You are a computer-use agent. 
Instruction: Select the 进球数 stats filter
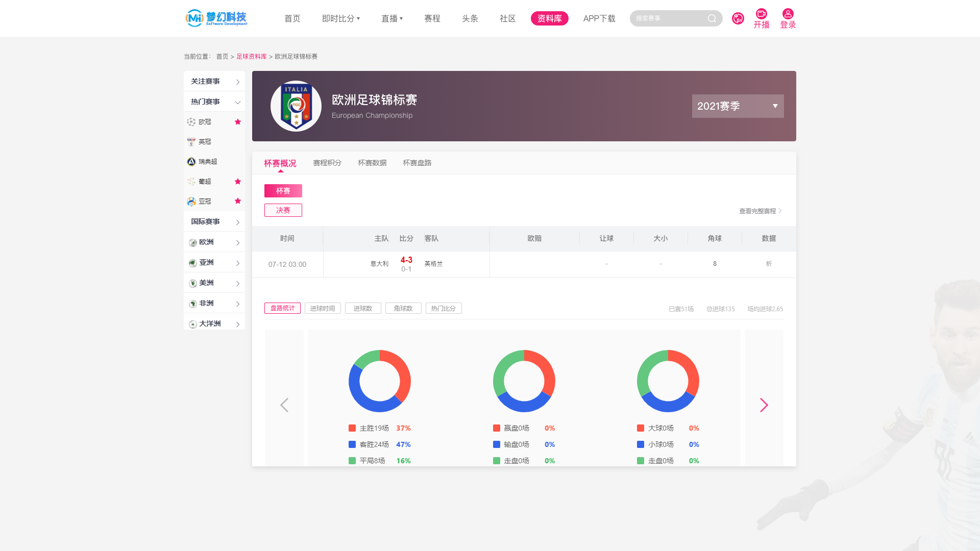363,308
